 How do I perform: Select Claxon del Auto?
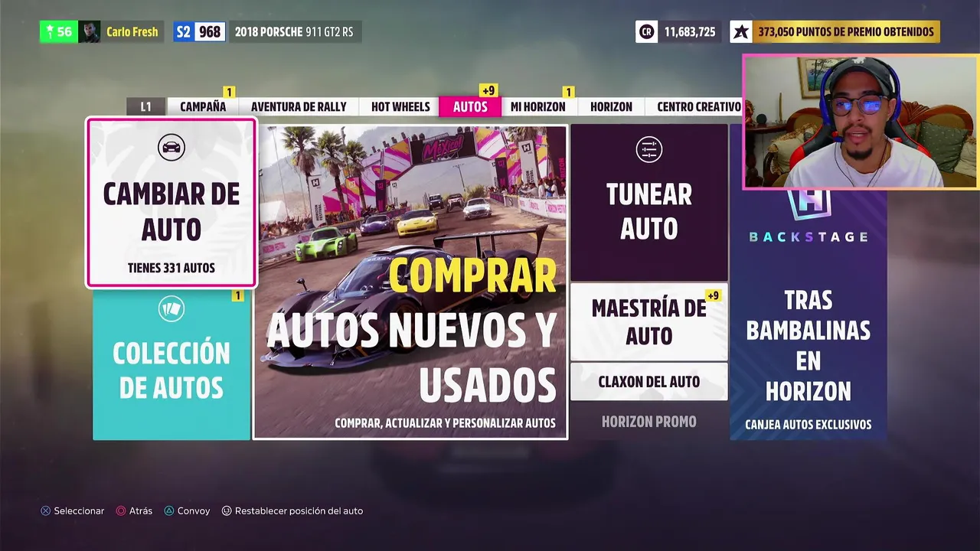(x=649, y=381)
